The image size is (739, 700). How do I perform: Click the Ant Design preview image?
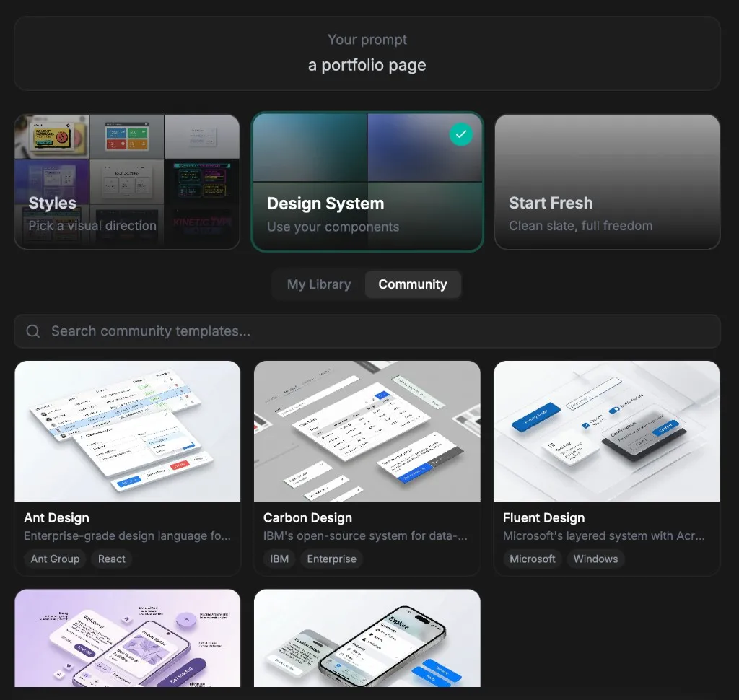click(128, 431)
